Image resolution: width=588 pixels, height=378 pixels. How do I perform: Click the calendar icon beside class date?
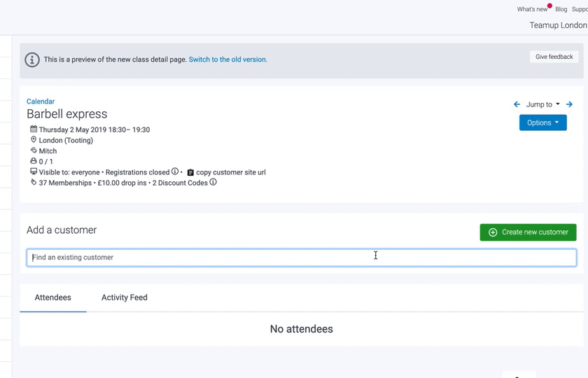tap(34, 129)
